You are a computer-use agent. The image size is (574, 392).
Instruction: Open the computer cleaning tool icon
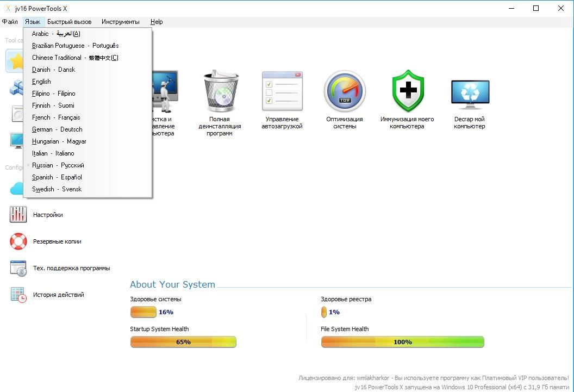pos(165,91)
